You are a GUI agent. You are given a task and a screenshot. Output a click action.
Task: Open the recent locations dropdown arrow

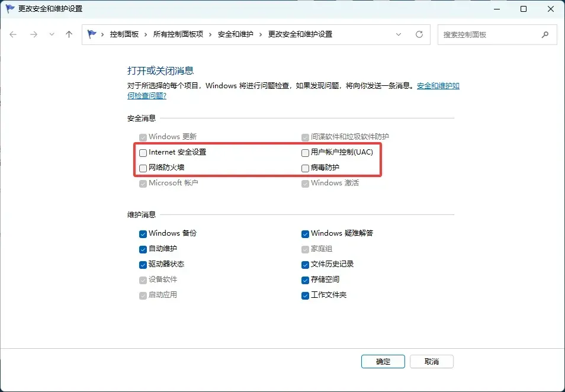(x=52, y=34)
